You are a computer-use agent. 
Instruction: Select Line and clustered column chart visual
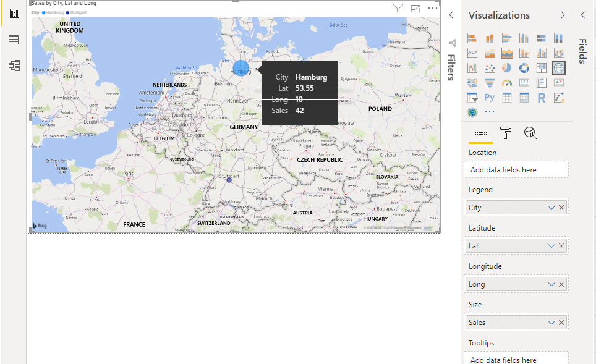pos(541,53)
